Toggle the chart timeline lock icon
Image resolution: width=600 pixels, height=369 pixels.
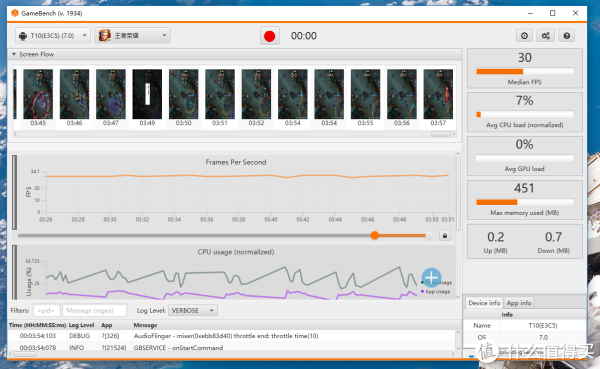point(445,235)
